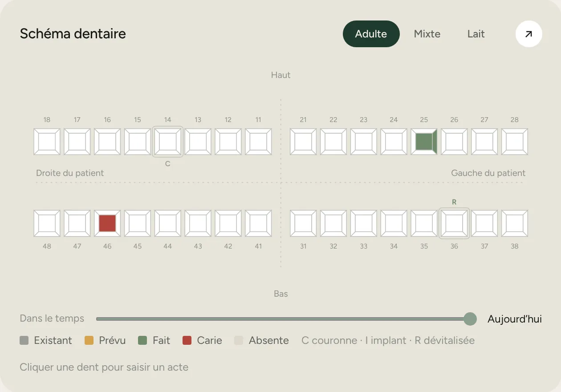
Task: Click the Haut label above the chart
Action: click(280, 75)
